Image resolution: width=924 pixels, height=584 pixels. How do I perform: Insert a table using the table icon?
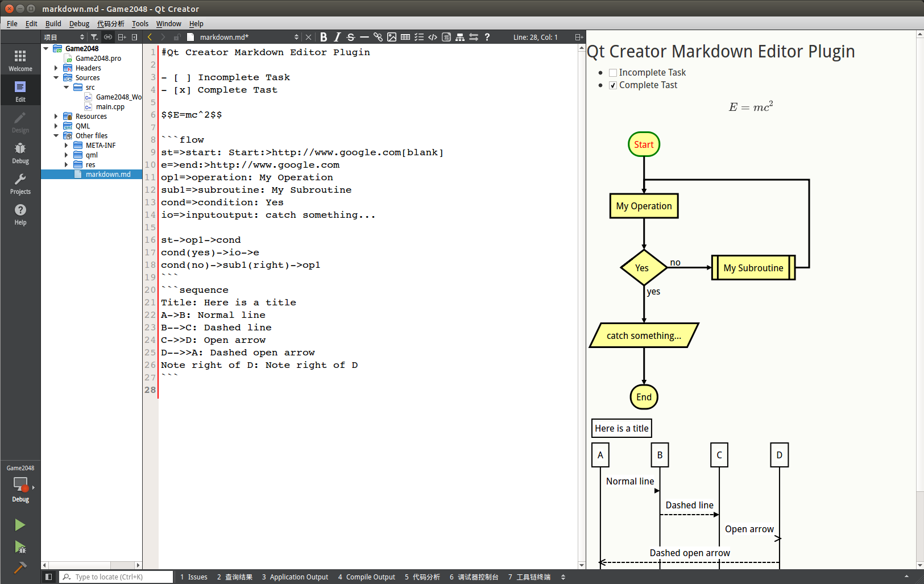405,37
